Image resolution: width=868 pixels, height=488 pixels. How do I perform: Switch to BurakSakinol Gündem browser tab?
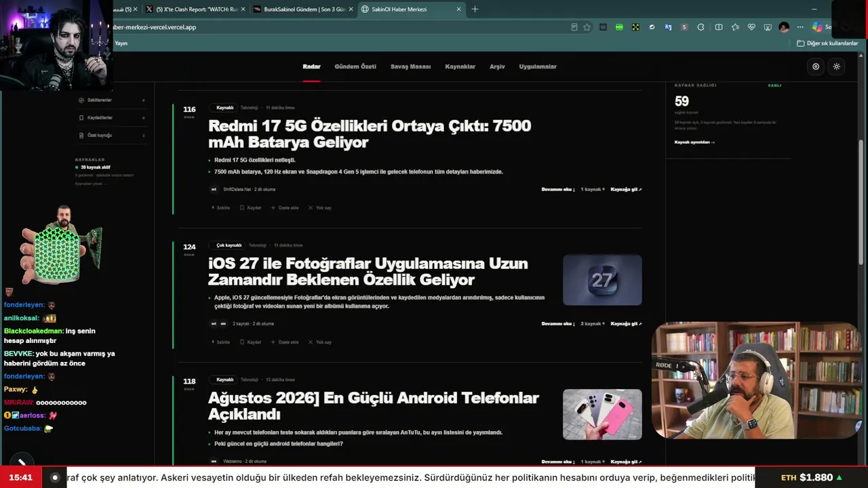pyautogui.click(x=303, y=9)
